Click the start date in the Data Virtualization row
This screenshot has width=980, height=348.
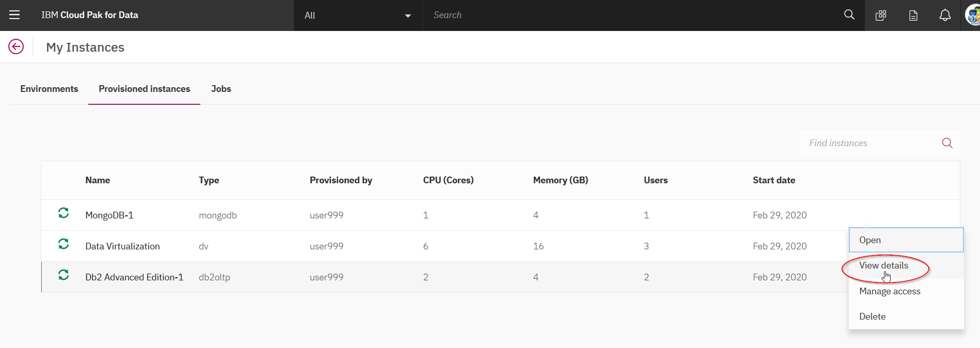click(780, 246)
